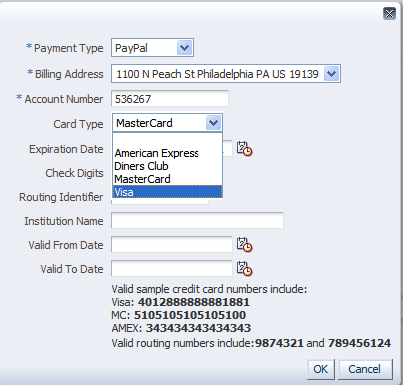The width and height of the screenshot is (403, 385).
Task: Select the routing number 789456124
Action: tap(359, 343)
